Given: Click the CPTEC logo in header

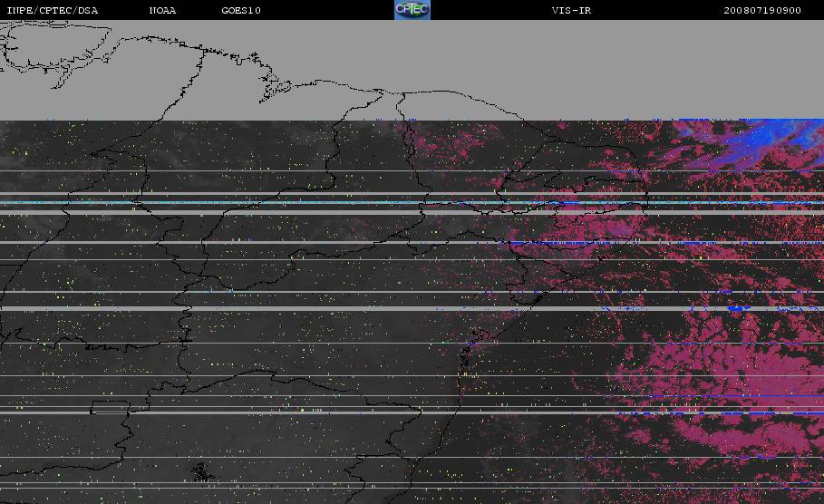Looking at the screenshot, I should pos(412,9).
